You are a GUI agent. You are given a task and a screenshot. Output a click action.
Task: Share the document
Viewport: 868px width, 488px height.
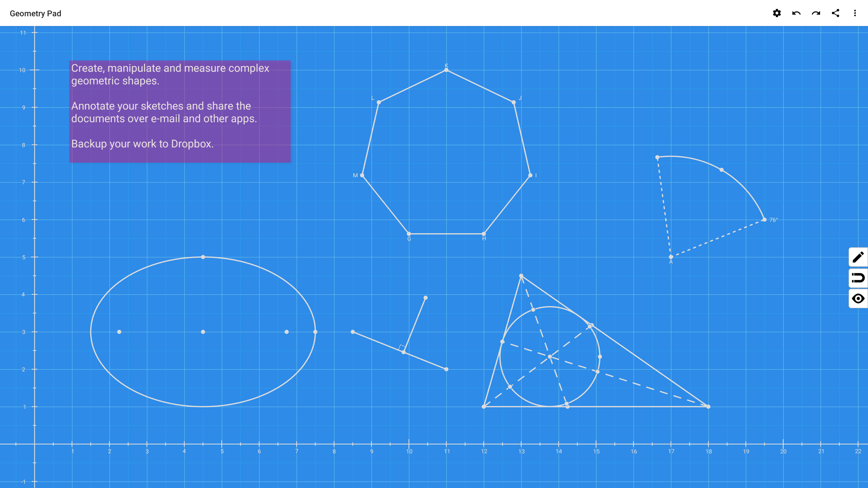(835, 13)
